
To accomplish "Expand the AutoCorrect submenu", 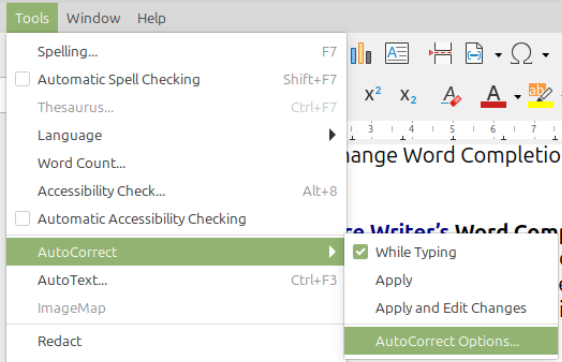I will point(175,252).
